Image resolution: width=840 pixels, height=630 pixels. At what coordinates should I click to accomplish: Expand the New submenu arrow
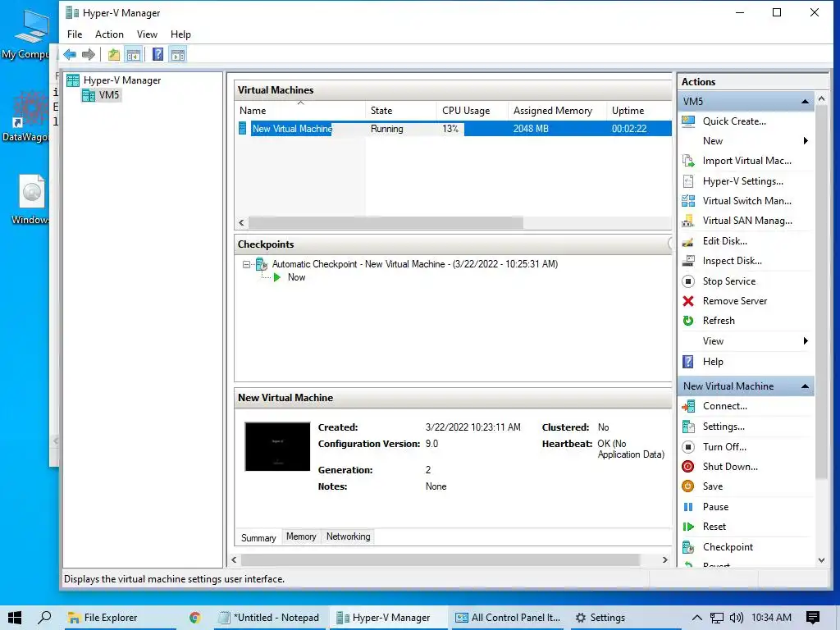pyautogui.click(x=806, y=141)
